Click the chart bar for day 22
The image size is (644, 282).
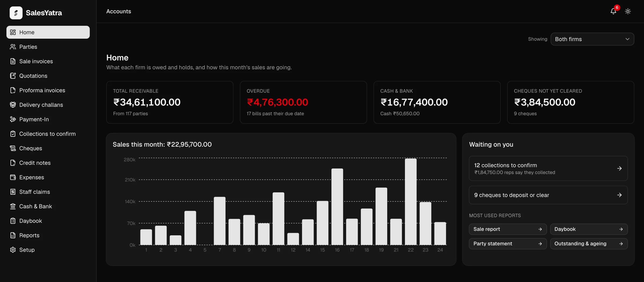click(x=411, y=201)
